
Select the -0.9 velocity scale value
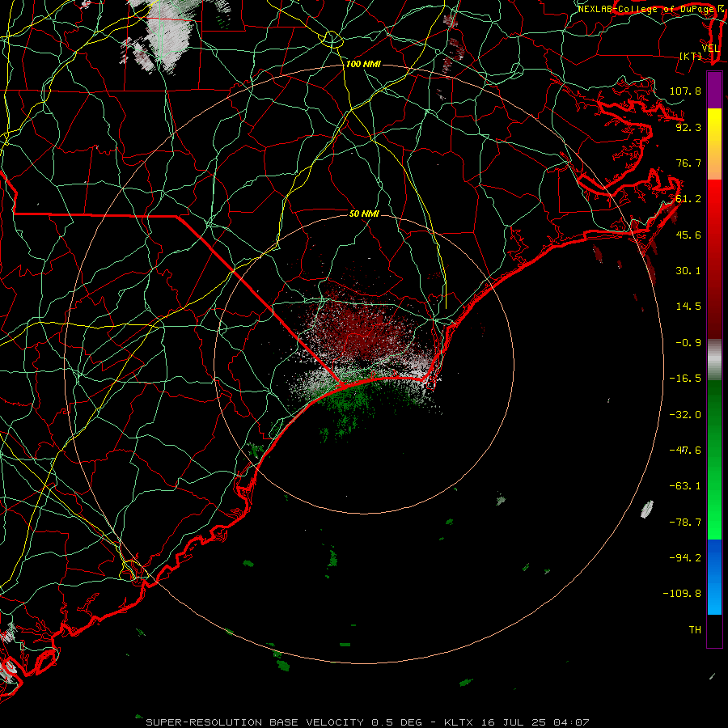[688, 343]
